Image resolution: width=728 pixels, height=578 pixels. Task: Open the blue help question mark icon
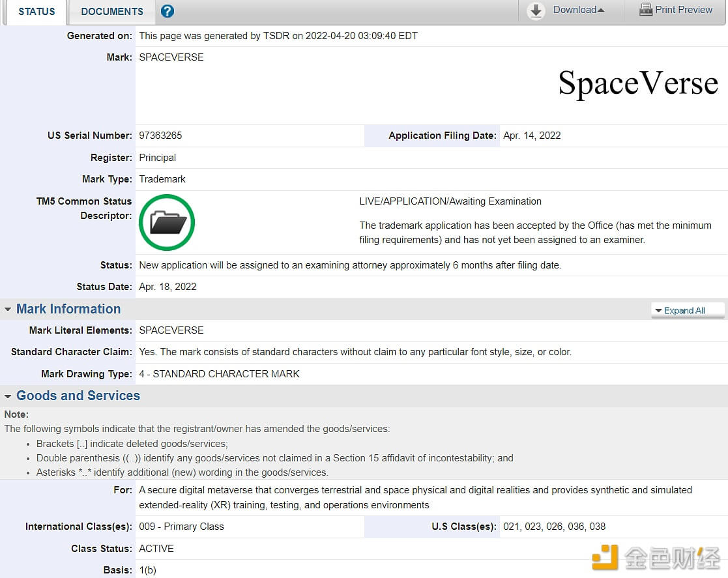[167, 10]
